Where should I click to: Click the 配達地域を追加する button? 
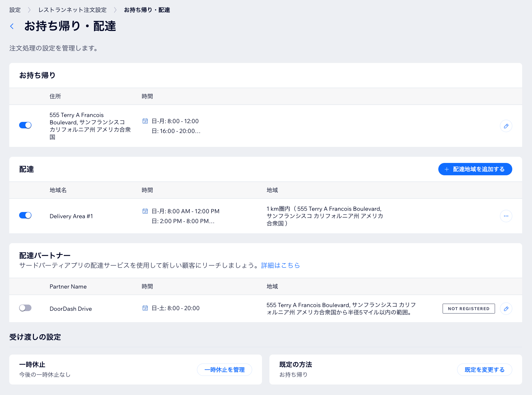(475, 169)
